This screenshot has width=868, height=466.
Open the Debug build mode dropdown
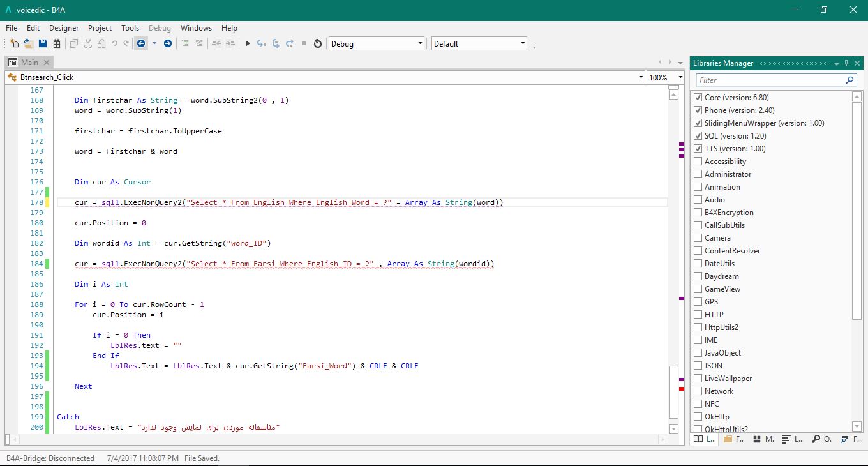click(x=376, y=43)
